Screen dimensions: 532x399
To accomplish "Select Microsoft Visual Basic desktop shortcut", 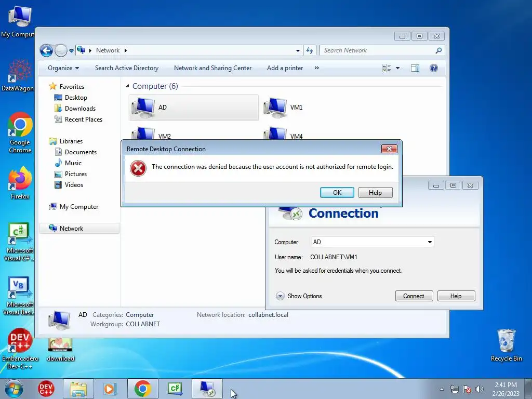I will click(x=19, y=296).
